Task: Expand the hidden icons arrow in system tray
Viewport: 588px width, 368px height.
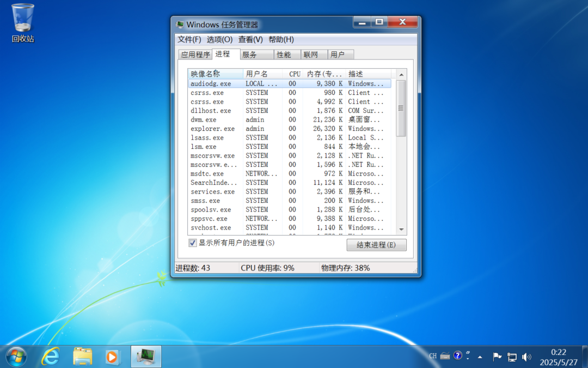Action: [x=480, y=356]
